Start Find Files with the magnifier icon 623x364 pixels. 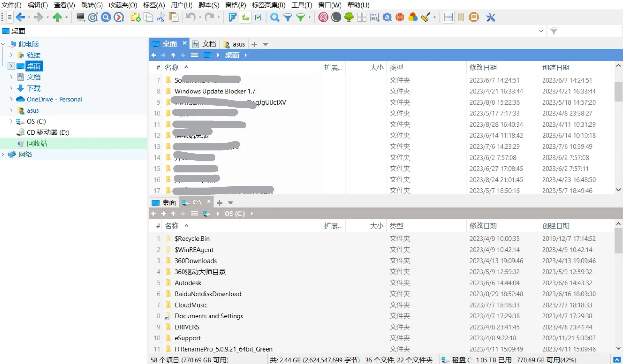pyautogui.click(x=274, y=17)
